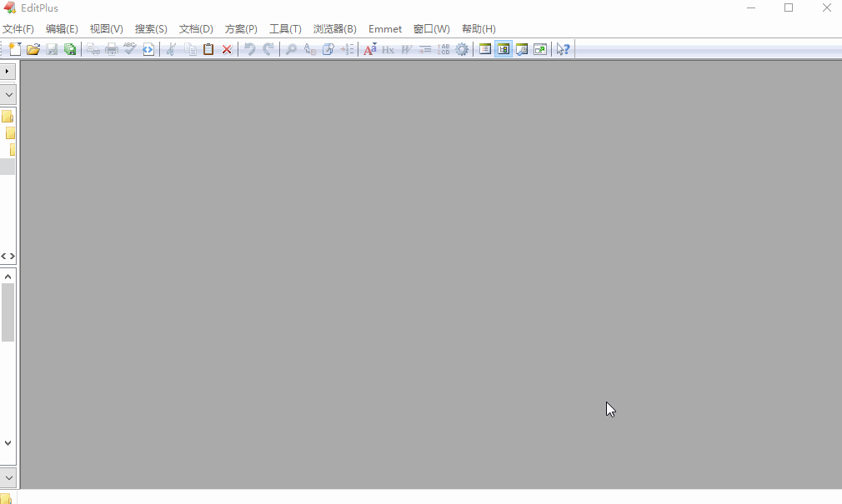Click the red Delete X icon

click(x=227, y=49)
